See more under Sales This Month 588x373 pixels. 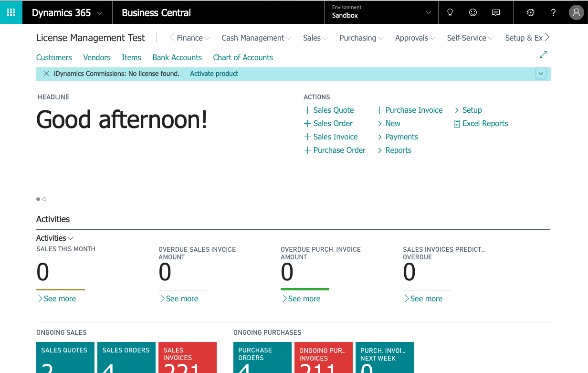[x=56, y=298]
